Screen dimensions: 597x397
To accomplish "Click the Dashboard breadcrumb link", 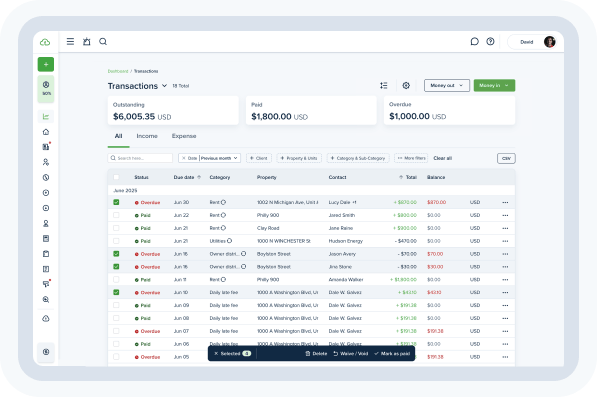I will pos(118,71).
